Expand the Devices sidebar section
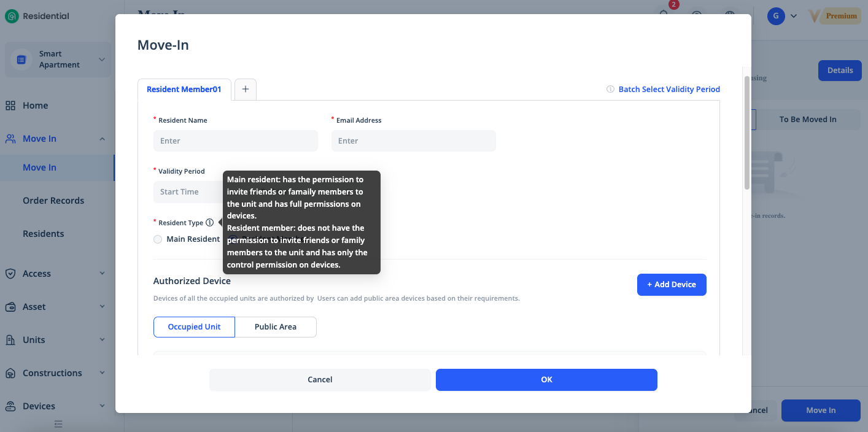This screenshot has height=432, width=868. [102, 406]
